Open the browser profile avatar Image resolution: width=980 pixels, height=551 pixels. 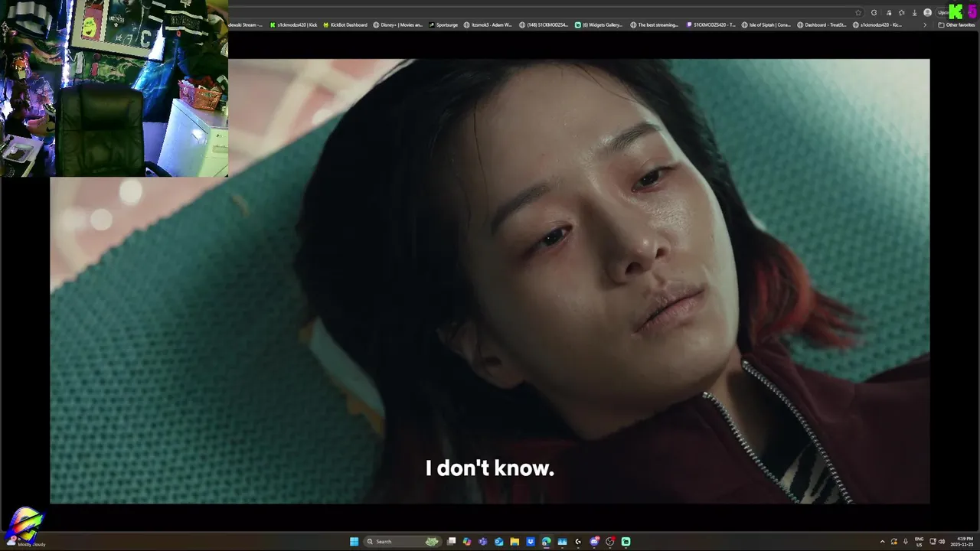[927, 13]
